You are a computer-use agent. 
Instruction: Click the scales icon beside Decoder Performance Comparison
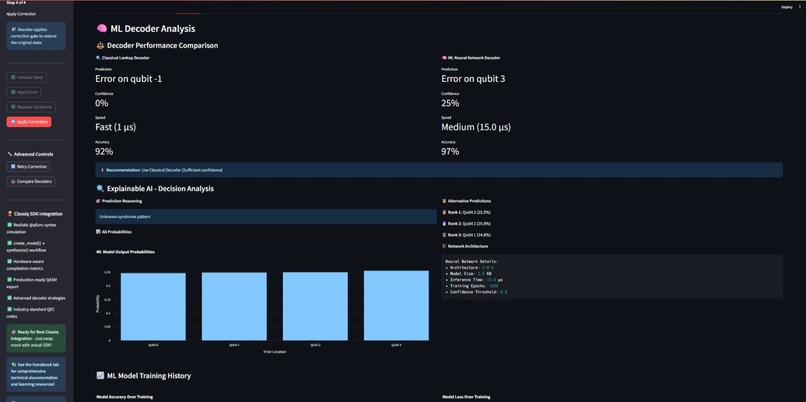pos(100,45)
